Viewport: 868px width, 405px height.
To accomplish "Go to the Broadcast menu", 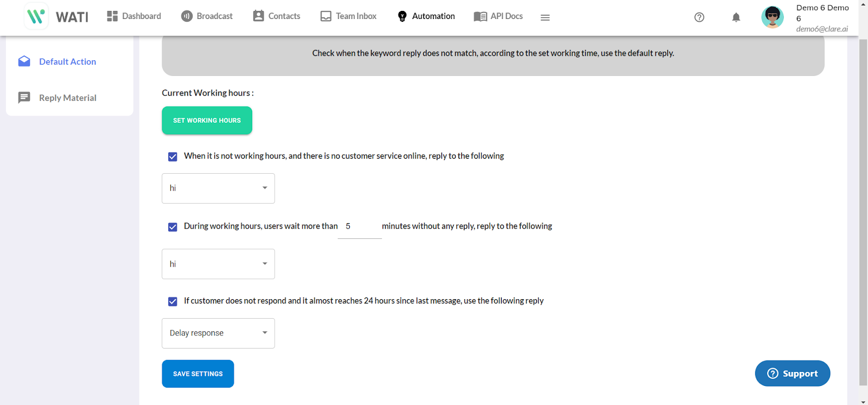I will point(207,16).
